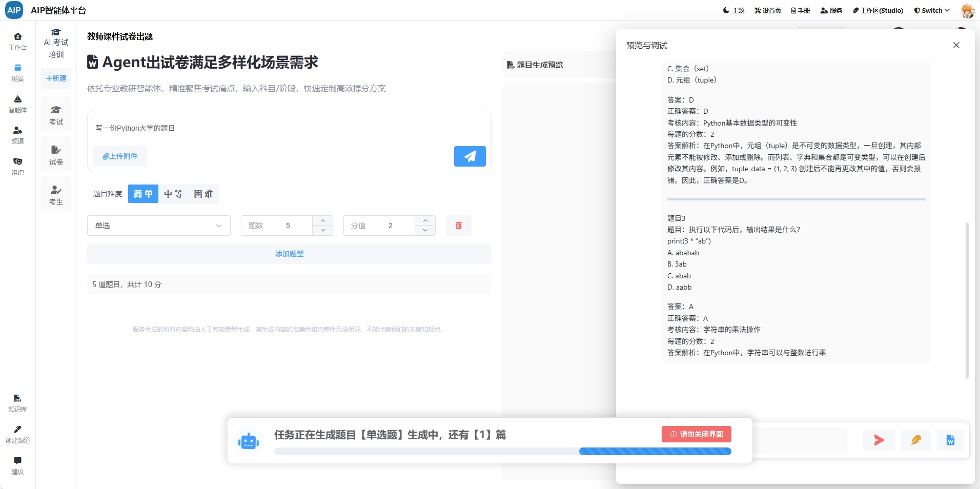Close the 预览与调试 panel
The height and width of the screenshot is (489, 980).
[956, 45]
